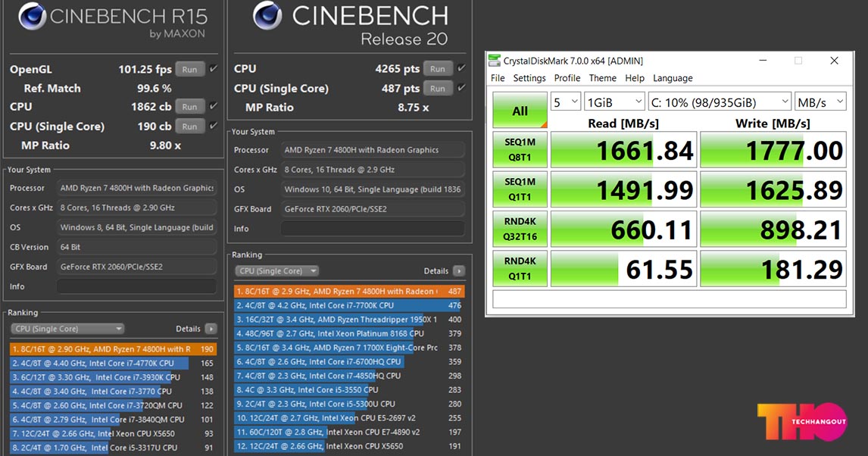Select the 1777.00 write result
This screenshot has height=456, width=868.
pos(773,149)
